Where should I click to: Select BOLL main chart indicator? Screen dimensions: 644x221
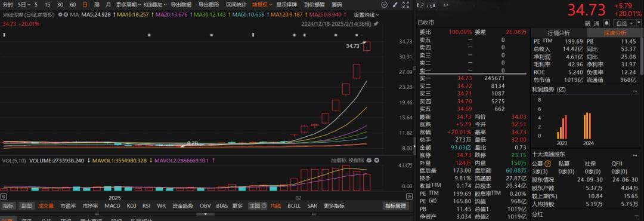click(x=294, y=206)
